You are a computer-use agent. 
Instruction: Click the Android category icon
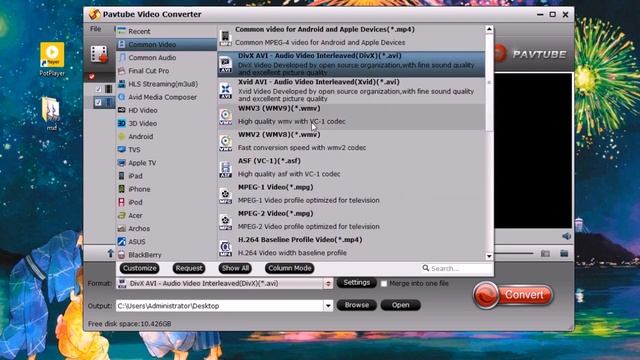click(x=122, y=136)
